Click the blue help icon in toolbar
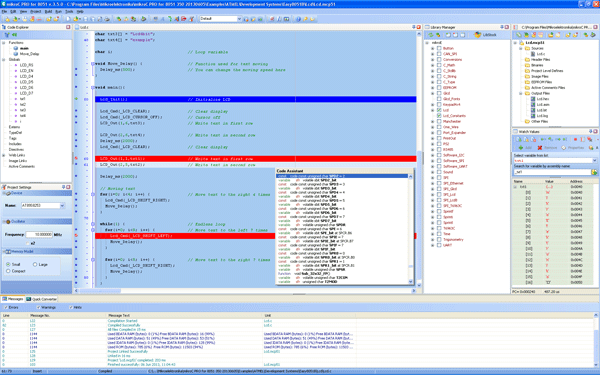This screenshot has height=375, width=600. pos(298,19)
